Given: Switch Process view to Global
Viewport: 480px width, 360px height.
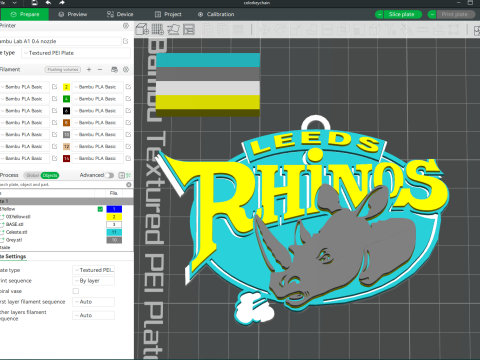Looking at the screenshot, I should [33, 175].
